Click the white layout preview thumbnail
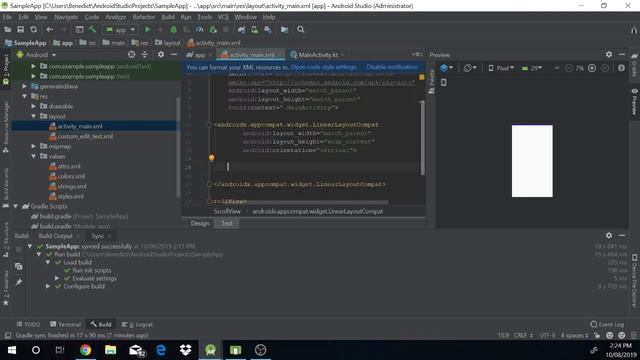This screenshot has height=360, width=640. (x=532, y=161)
